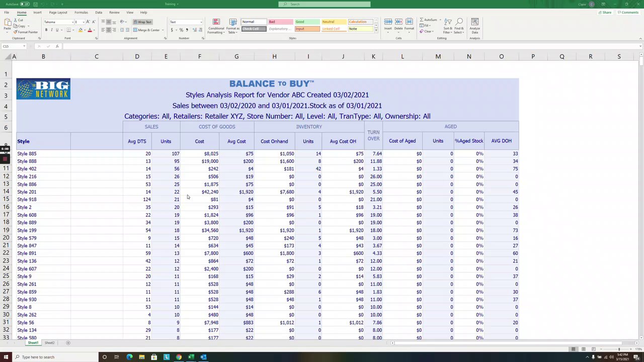Open Chrome from the taskbar
The image size is (644, 362).
click(x=179, y=357)
